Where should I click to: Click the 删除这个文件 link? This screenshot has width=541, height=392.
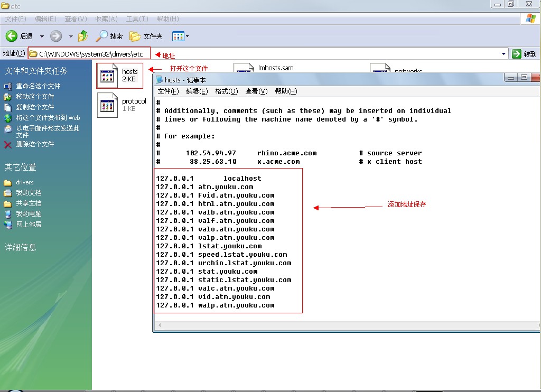point(35,144)
